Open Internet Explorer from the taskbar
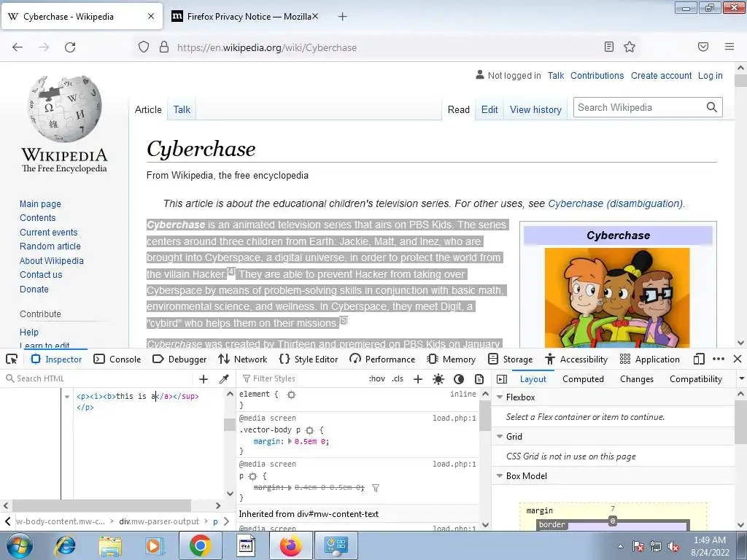 pos(66,545)
